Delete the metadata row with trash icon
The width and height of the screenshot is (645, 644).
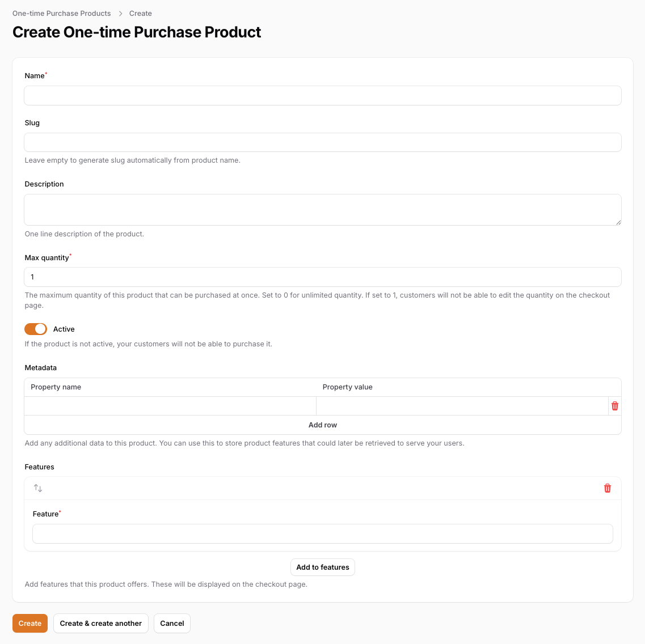click(614, 406)
